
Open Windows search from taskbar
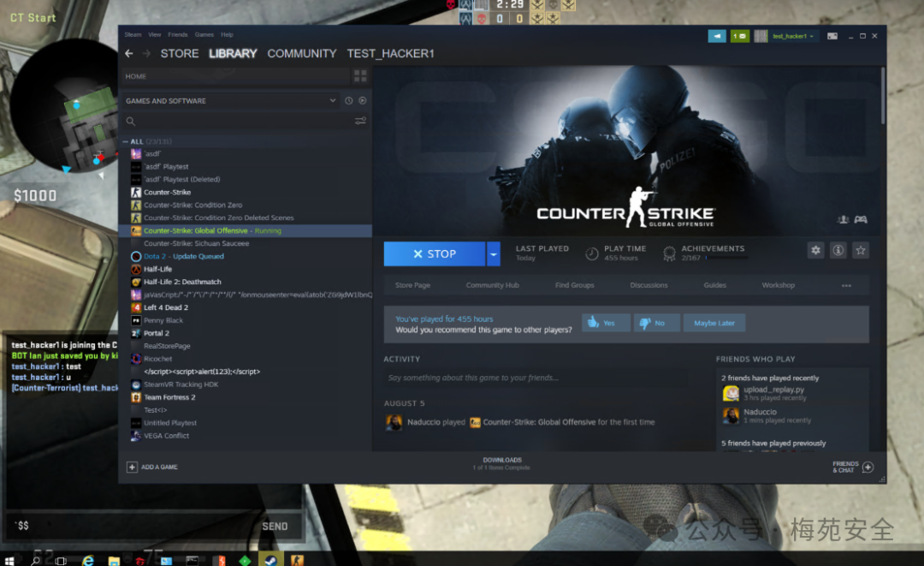point(35,560)
